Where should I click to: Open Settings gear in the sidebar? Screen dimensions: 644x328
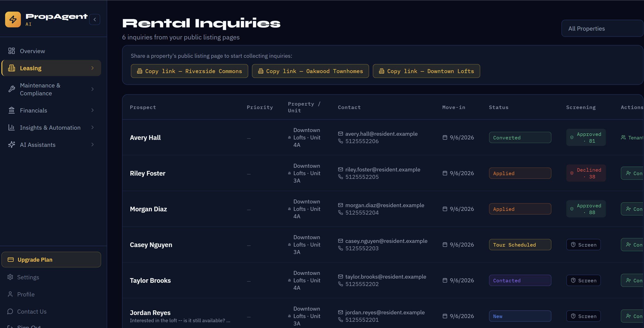point(10,277)
